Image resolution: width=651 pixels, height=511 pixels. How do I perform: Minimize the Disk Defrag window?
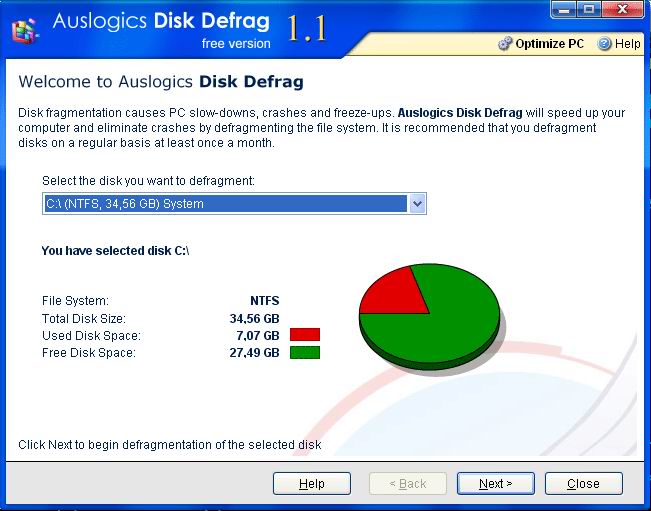coord(563,9)
